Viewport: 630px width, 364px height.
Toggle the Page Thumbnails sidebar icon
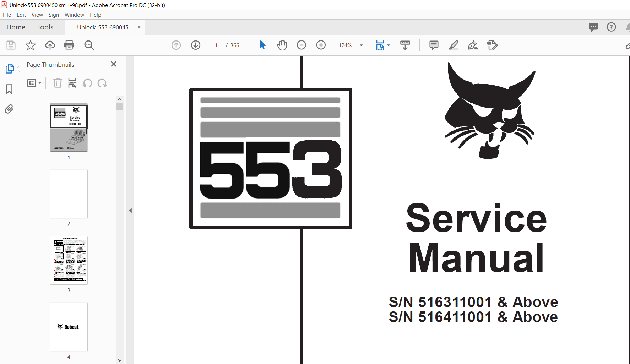(x=10, y=69)
